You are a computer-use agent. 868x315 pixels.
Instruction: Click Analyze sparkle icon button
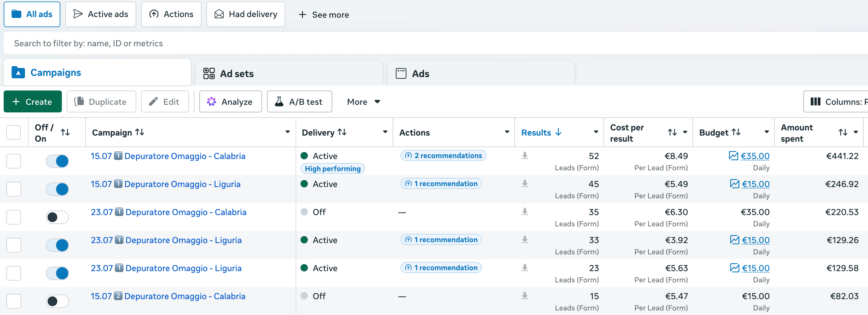click(230, 101)
